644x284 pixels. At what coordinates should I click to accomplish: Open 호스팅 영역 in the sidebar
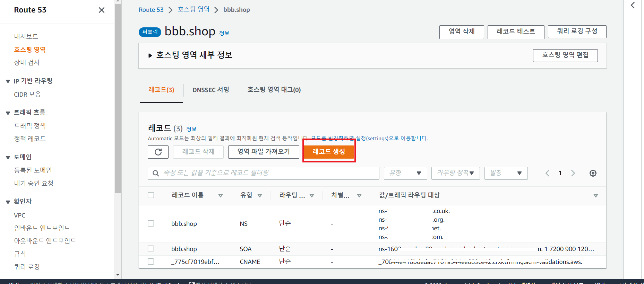pyautogui.click(x=30, y=50)
